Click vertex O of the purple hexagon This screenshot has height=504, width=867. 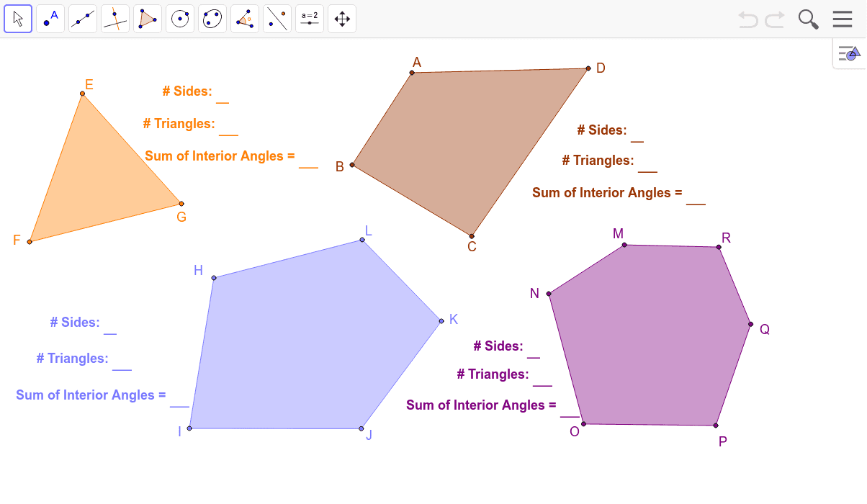(583, 423)
